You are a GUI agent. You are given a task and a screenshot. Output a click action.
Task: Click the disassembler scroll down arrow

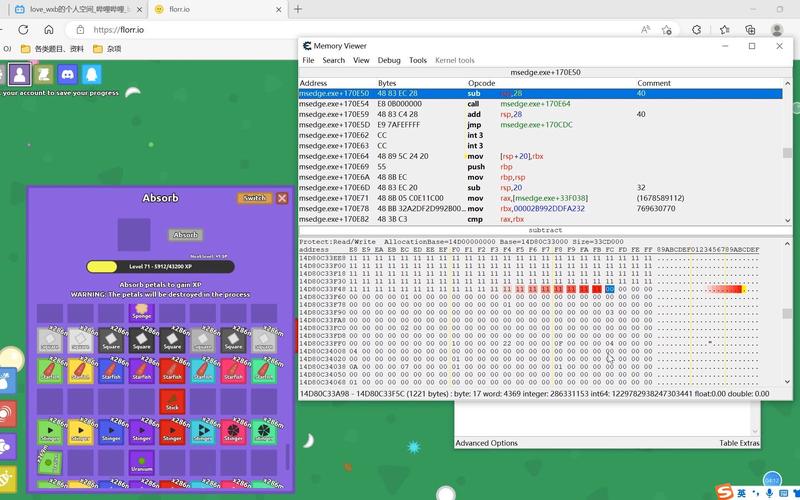pyautogui.click(x=787, y=219)
